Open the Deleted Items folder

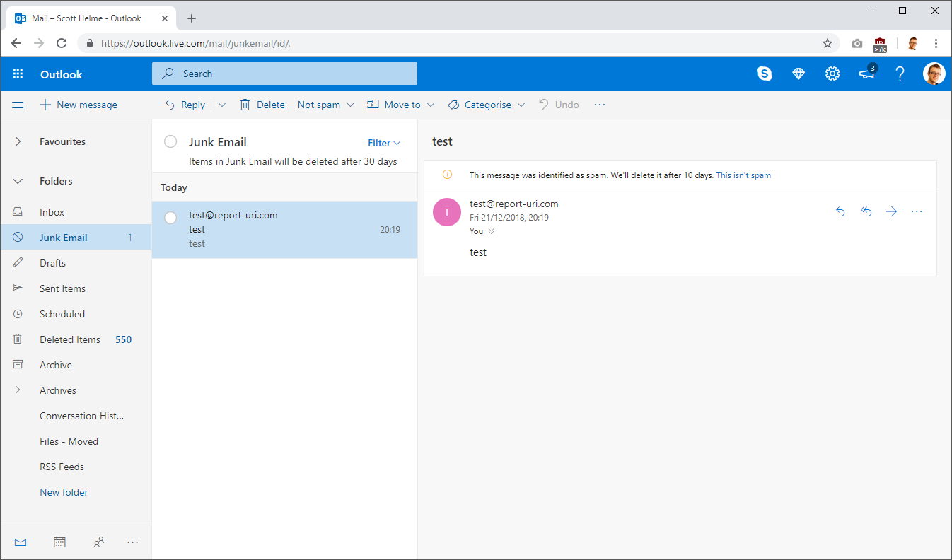(70, 339)
